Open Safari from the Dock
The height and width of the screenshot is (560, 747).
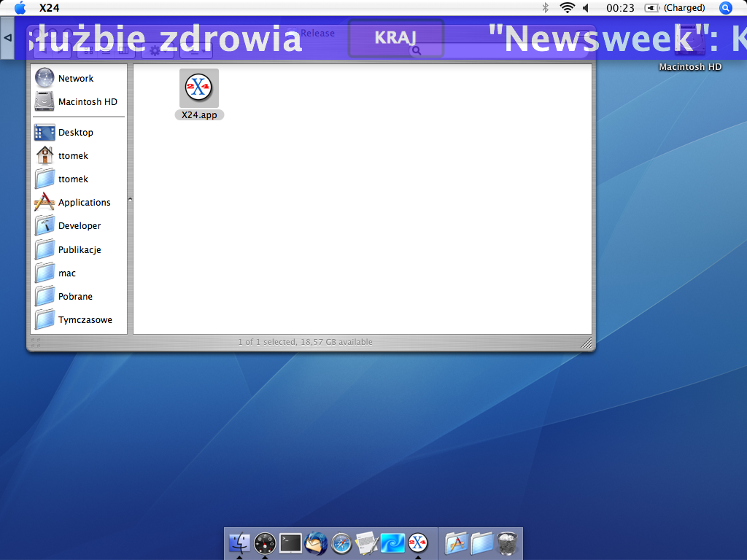pyautogui.click(x=341, y=542)
